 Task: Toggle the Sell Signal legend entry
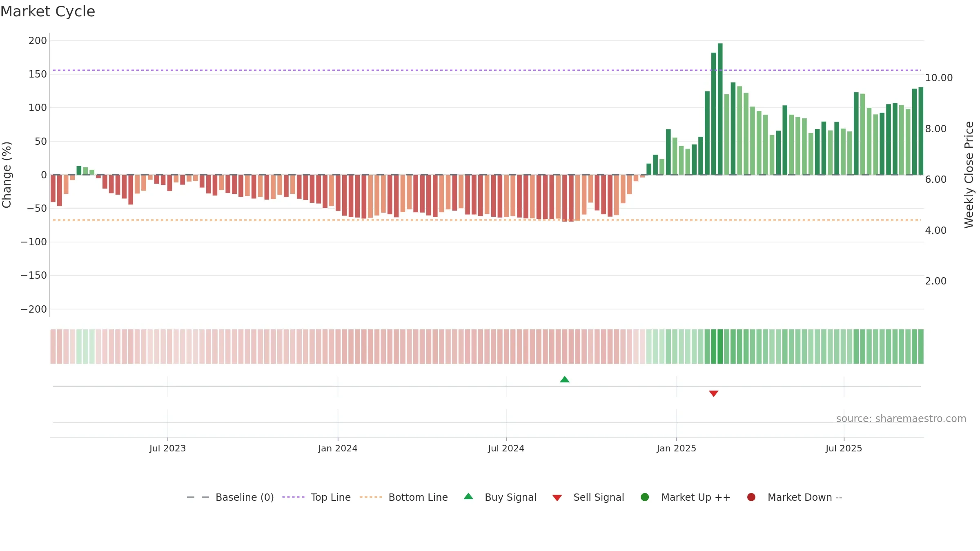[588, 497]
